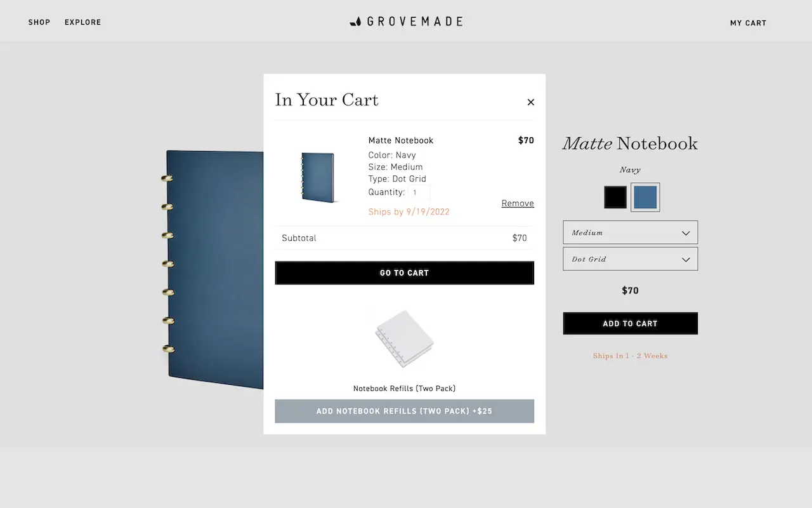Image resolution: width=812 pixels, height=508 pixels.
Task: Click ADD NOTEBOOK REFILLS (TWO PACK) +$25
Action: click(x=404, y=411)
